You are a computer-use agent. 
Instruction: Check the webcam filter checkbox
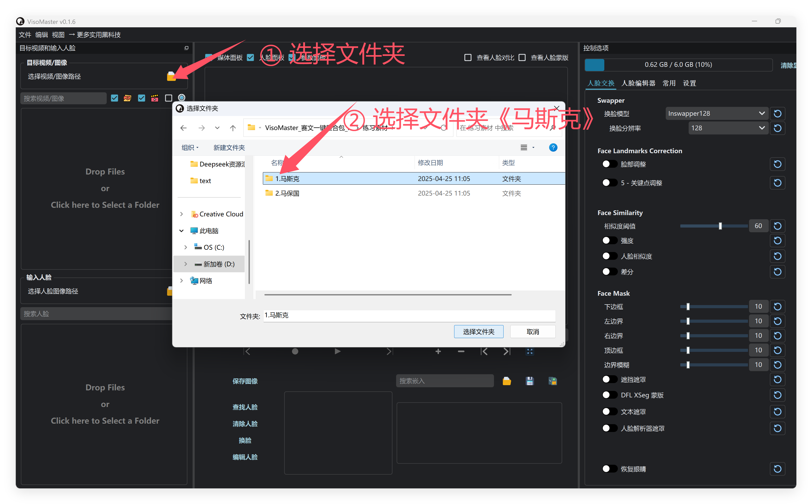tap(168, 98)
